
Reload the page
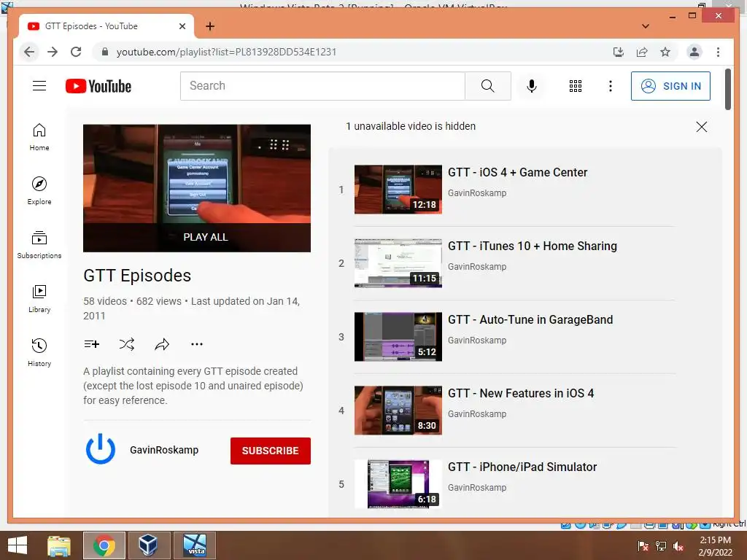coord(76,52)
